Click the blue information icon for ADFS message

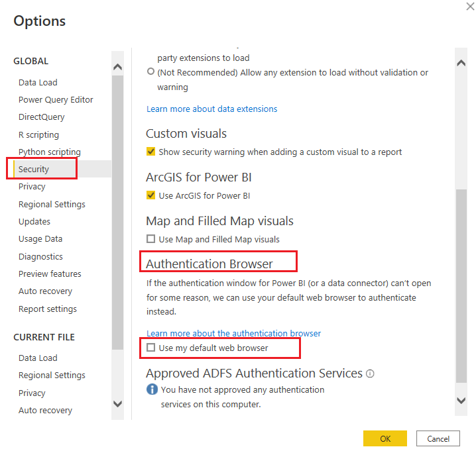pos(152,389)
